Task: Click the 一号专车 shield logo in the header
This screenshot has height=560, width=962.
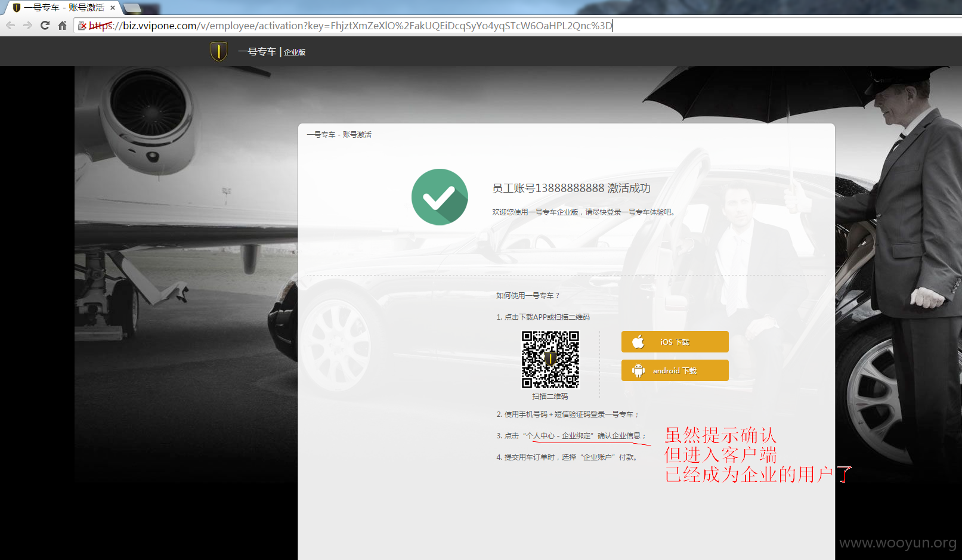Action: point(219,51)
